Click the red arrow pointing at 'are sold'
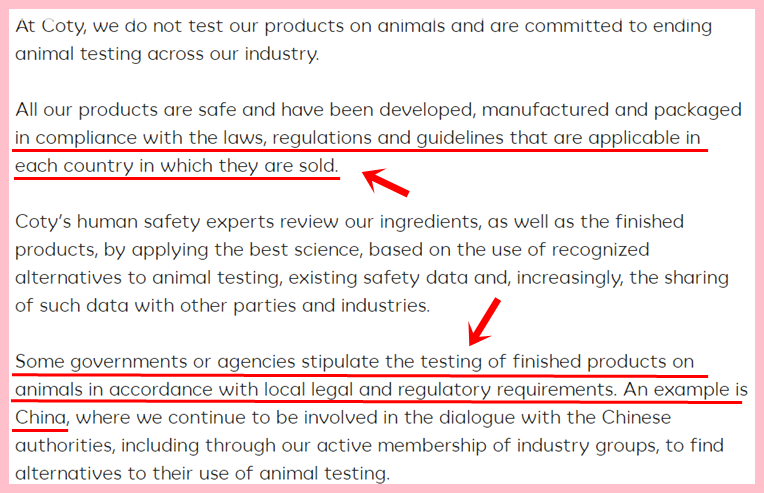764x493 pixels. [385, 182]
